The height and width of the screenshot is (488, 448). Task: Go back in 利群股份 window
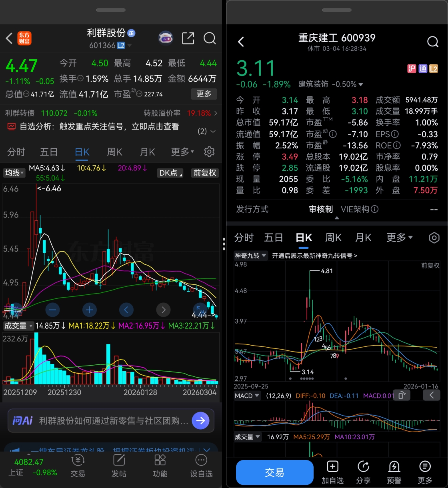9,38
